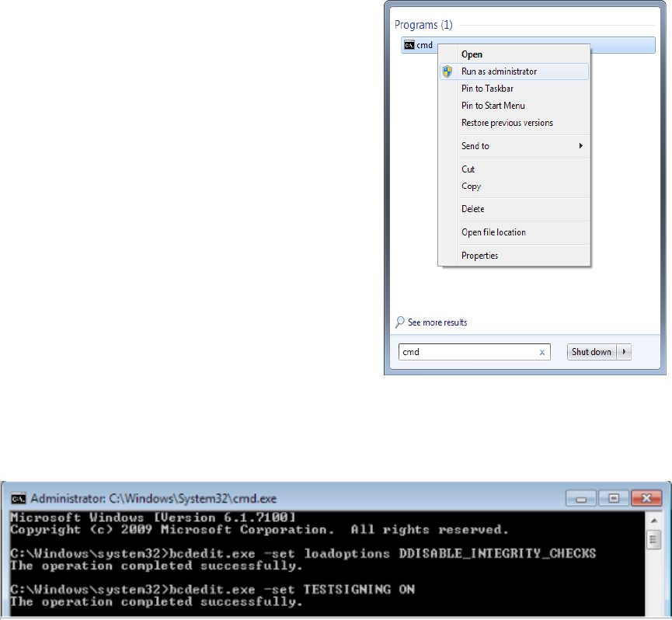Image resolution: width=672 pixels, height=620 pixels.
Task: Click the See more results link
Action: pos(437,322)
